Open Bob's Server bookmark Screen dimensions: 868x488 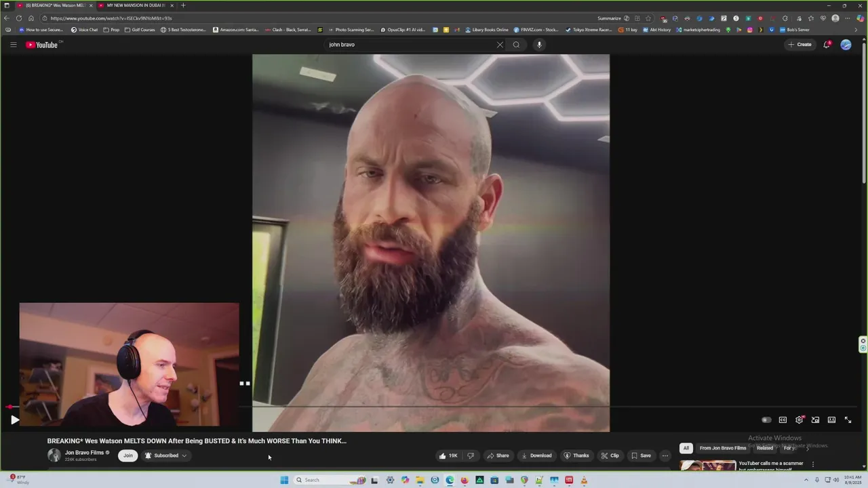(x=795, y=30)
